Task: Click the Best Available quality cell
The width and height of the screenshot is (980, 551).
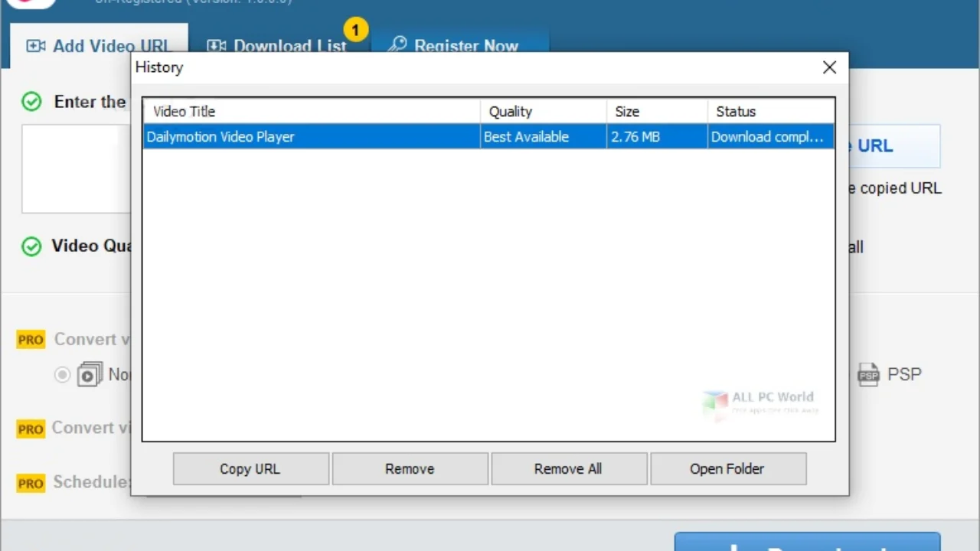Action: click(543, 137)
